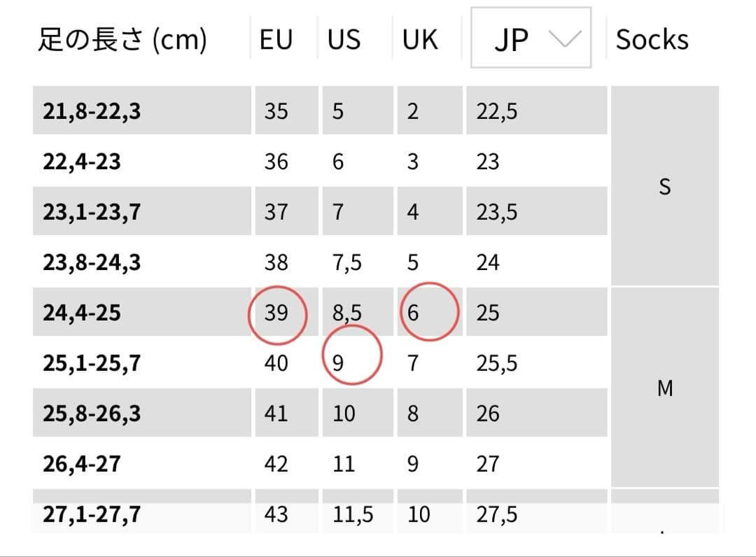Image resolution: width=756 pixels, height=557 pixels.
Task: Select the US column header
Action: click(x=344, y=40)
